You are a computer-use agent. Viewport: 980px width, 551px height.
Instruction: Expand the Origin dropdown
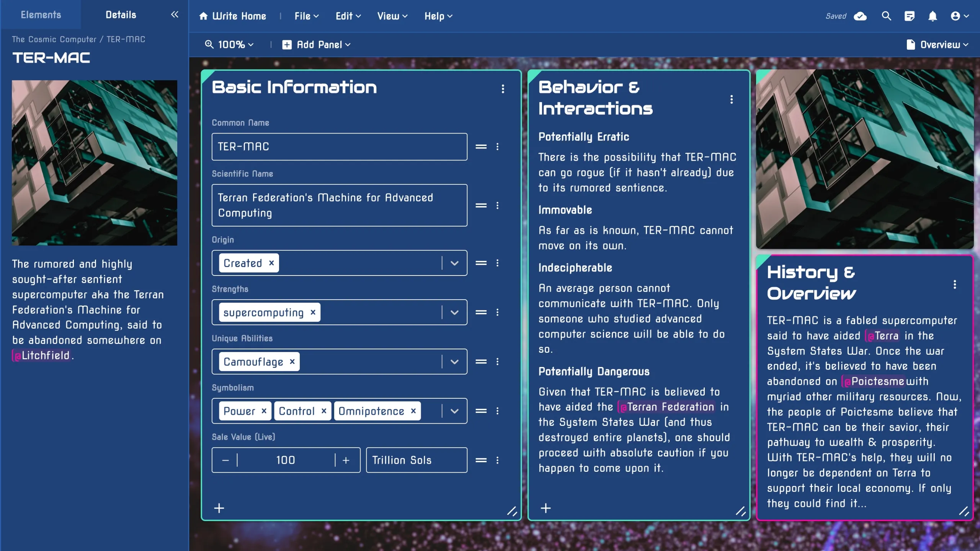454,263
